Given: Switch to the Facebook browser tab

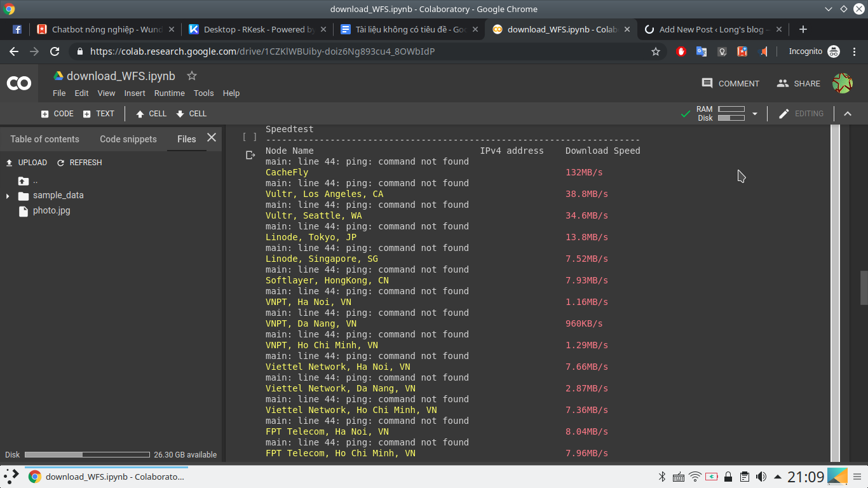Looking at the screenshot, I should point(17,29).
